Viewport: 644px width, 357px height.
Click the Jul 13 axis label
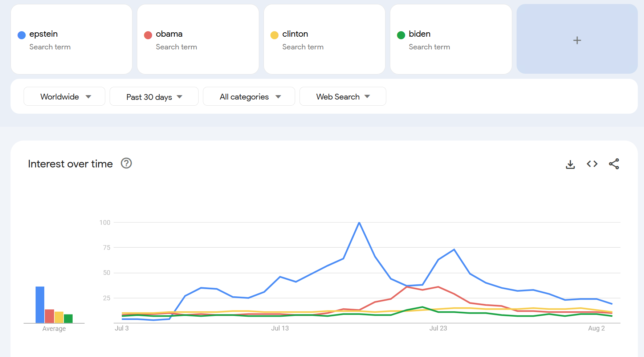pos(280,328)
